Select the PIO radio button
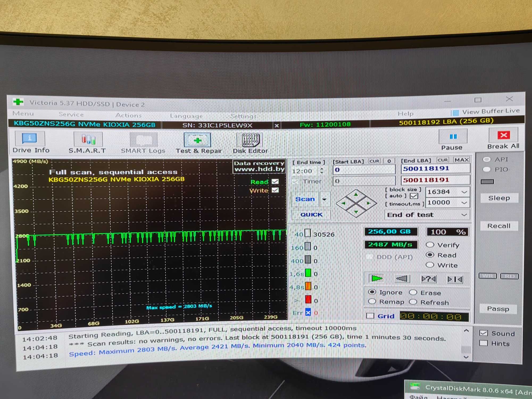The image size is (532, 399). tap(487, 169)
